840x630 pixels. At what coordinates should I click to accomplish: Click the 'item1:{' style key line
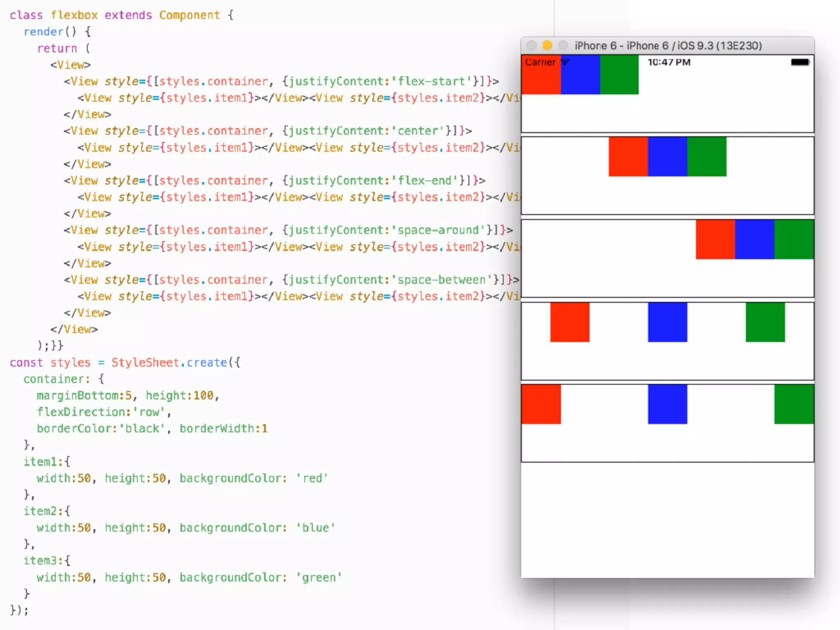point(47,462)
